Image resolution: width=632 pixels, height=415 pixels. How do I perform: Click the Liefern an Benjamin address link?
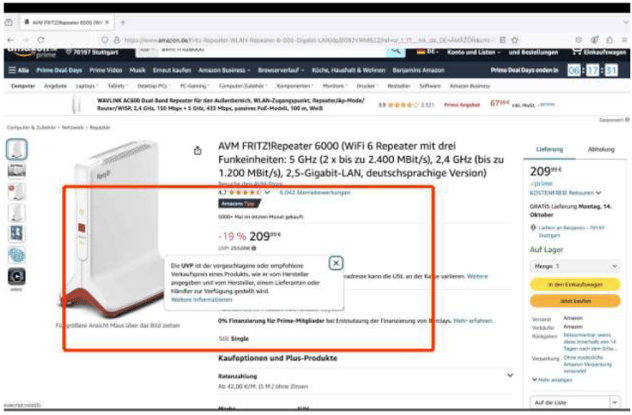click(x=572, y=231)
